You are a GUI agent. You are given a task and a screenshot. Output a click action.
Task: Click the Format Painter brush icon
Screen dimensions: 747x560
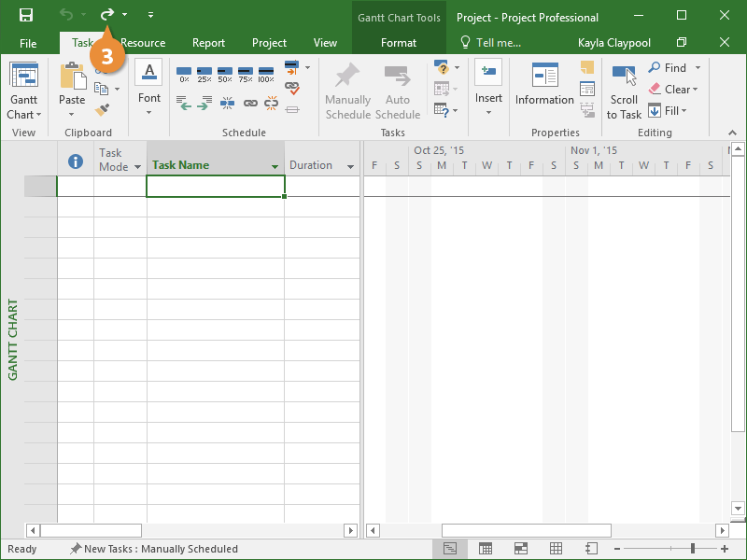pos(102,110)
